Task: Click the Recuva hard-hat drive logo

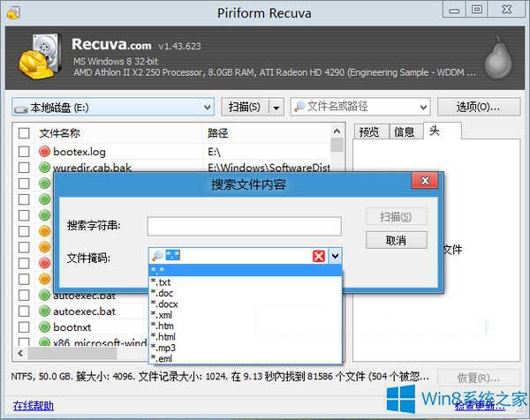Action: 40,56
